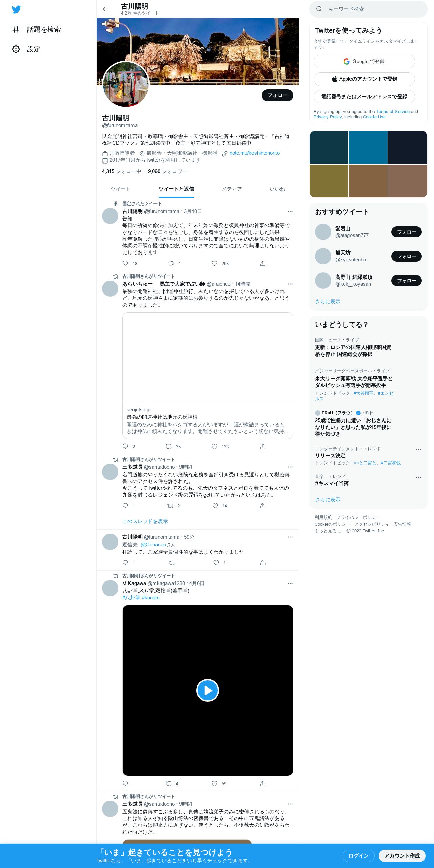This screenshot has height=868, width=434.
Task: Open the #八卦掌 hashtag
Action: [x=131, y=598]
